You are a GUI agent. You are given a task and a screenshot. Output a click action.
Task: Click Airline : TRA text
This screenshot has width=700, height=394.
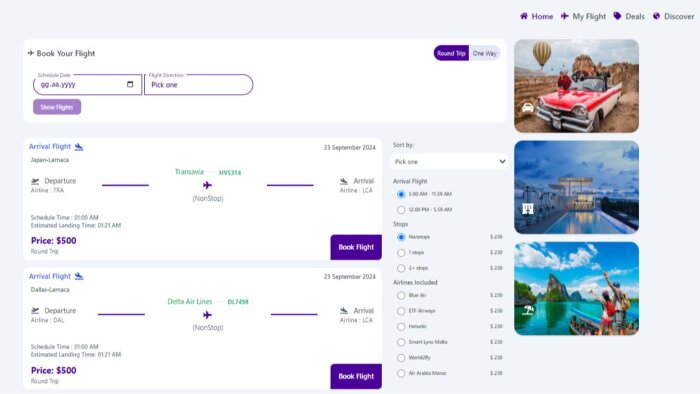(47, 191)
